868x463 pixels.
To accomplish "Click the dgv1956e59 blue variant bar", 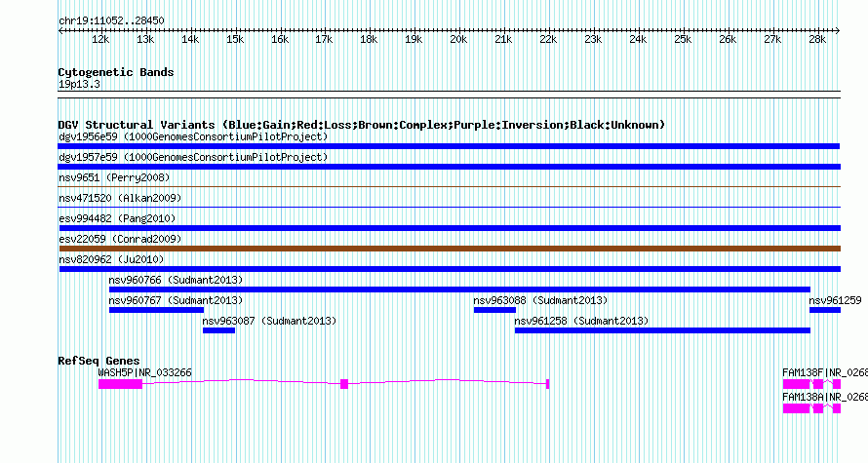I will pos(449,146).
